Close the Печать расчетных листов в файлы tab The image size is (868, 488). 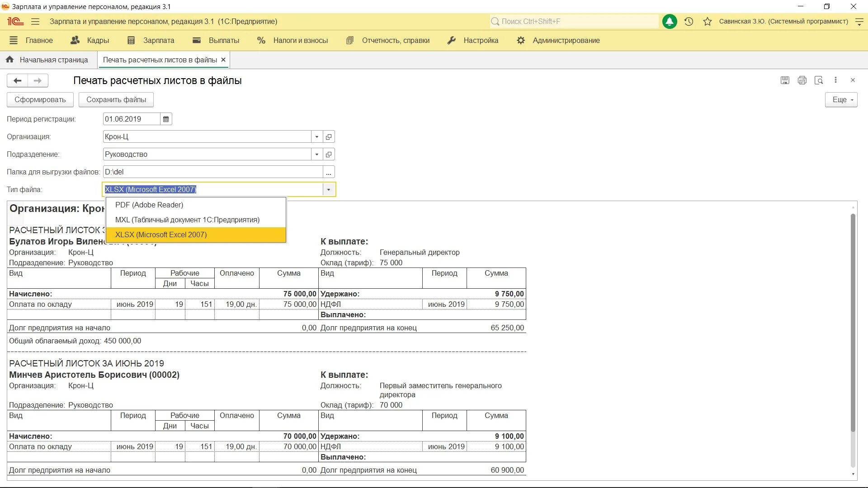click(x=223, y=60)
